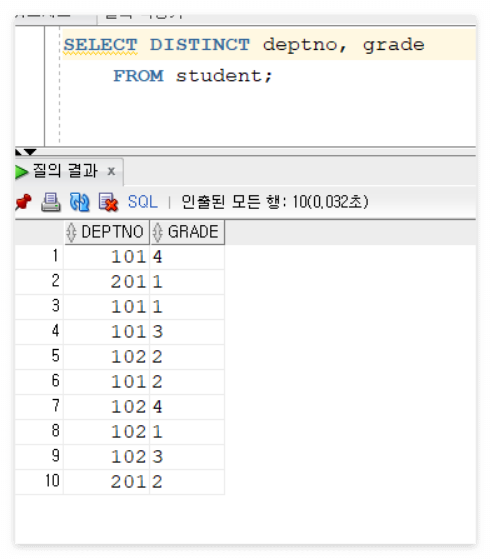The height and width of the screenshot is (559, 491).
Task: Click DEPTNO cell 102 in row 8
Action: 107,431
